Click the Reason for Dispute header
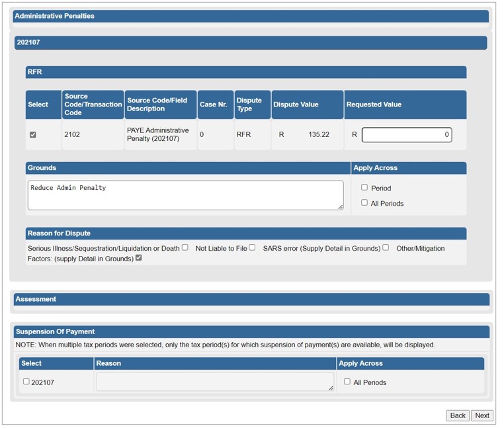The height and width of the screenshot is (428, 504). pyautogui.click(x=246, y=234)
